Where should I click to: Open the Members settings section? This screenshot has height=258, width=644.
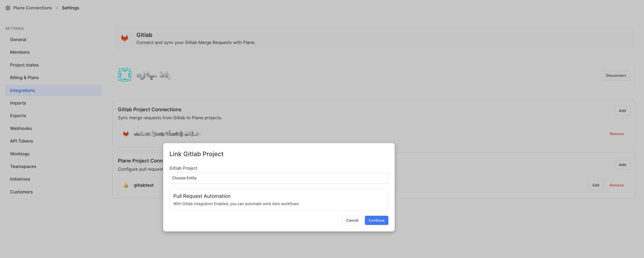point(20,52)
